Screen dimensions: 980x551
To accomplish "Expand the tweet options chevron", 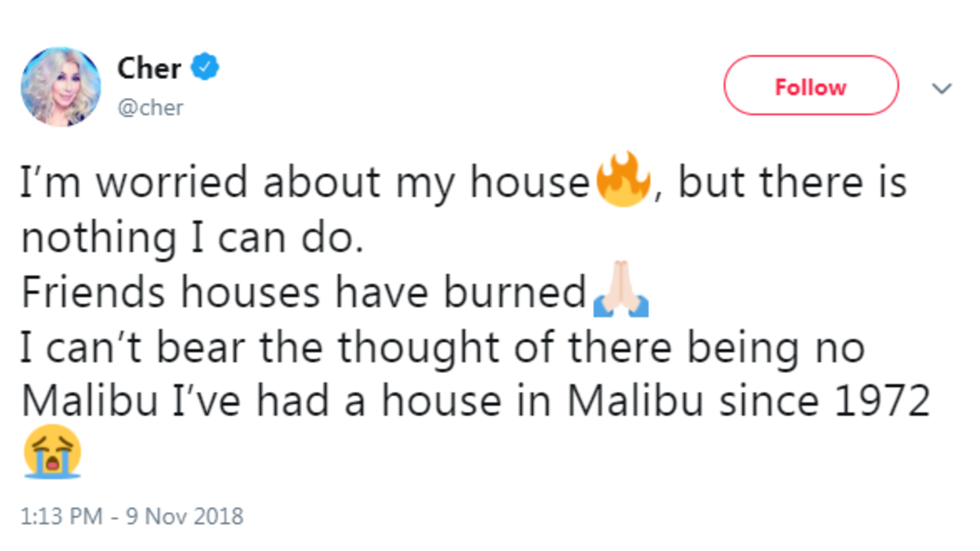I will click(x=942, y=87).
